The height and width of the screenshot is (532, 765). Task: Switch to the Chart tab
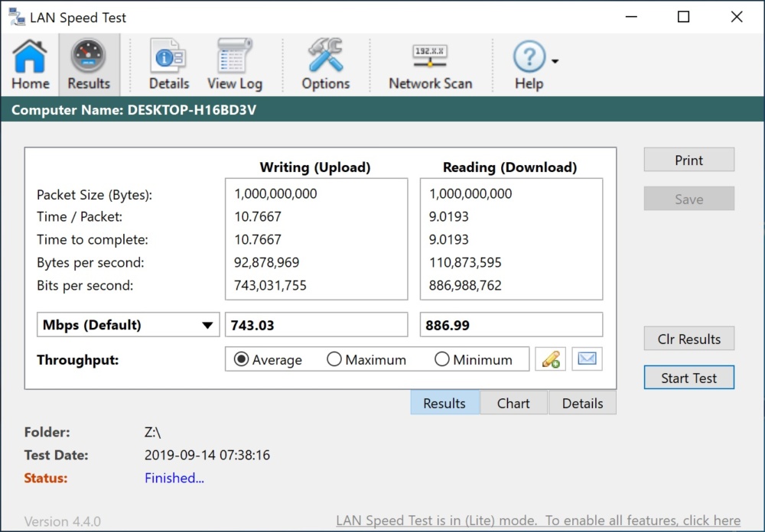coord(513,404)
